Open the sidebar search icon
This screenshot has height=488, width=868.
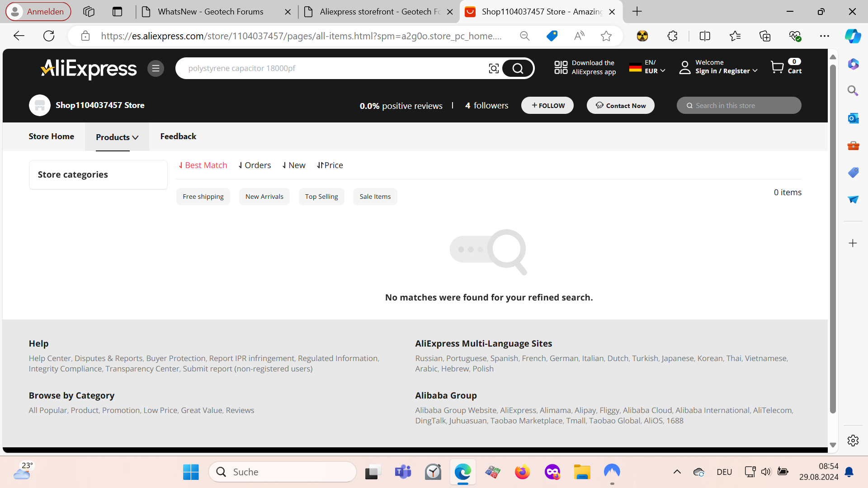click(853, 91)
